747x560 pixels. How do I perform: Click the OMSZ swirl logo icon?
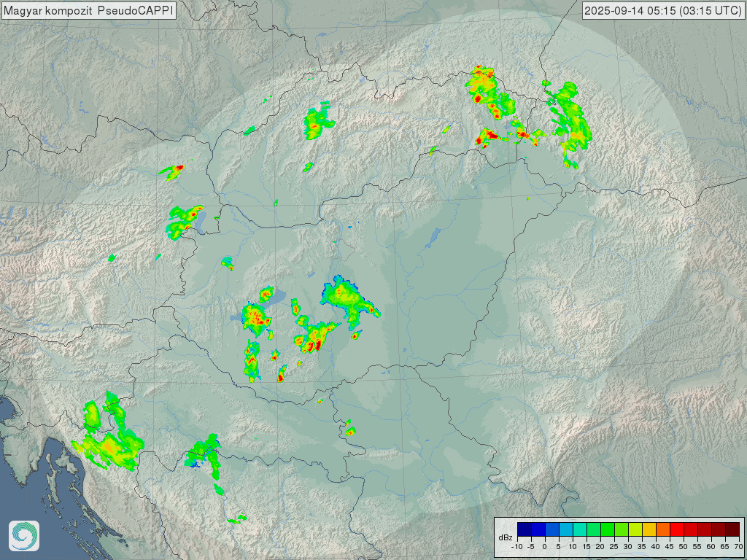(24, 536)
